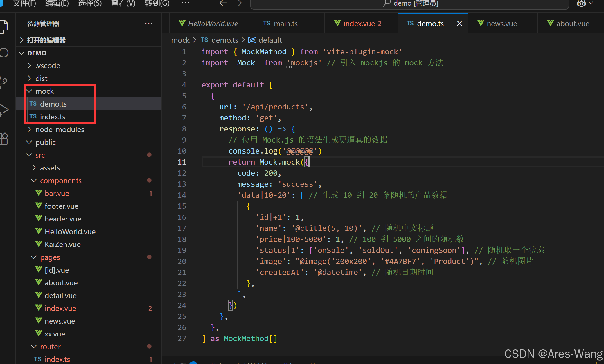Open footer.vue in the file tree
The image size is (604, 364).
[x=89, y=206]
